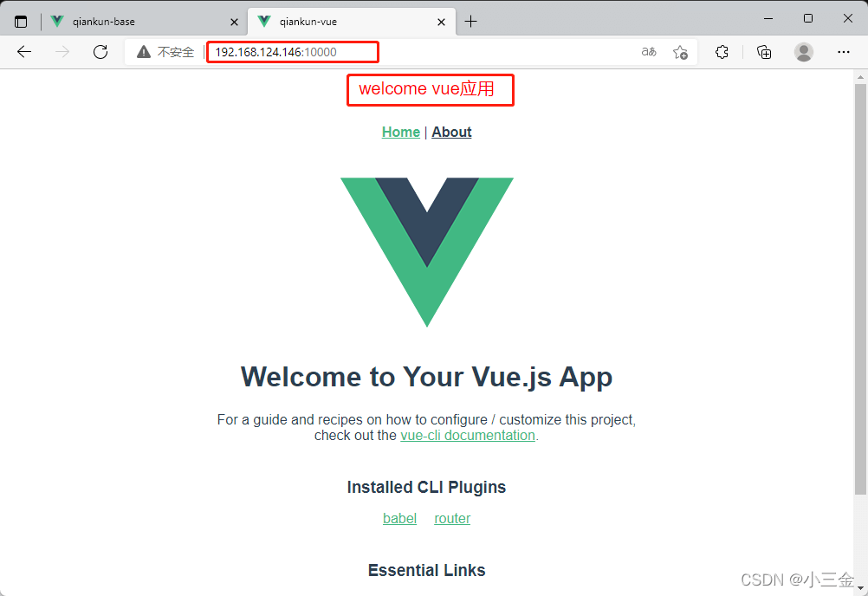Open the babel plugin link
Image resolution: width=868 pixels, height=596 pixels.
(x=399, y=519)
